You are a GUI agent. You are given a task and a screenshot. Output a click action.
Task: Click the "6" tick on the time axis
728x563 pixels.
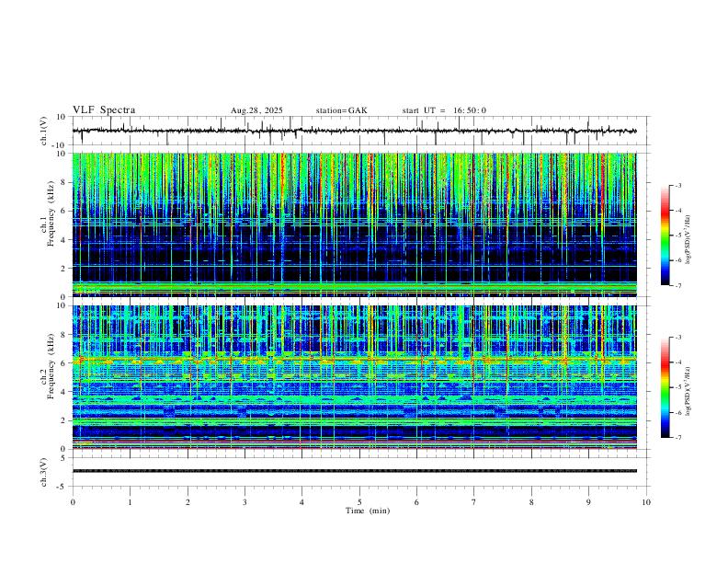pyautogui.click(x=416, y=502)
